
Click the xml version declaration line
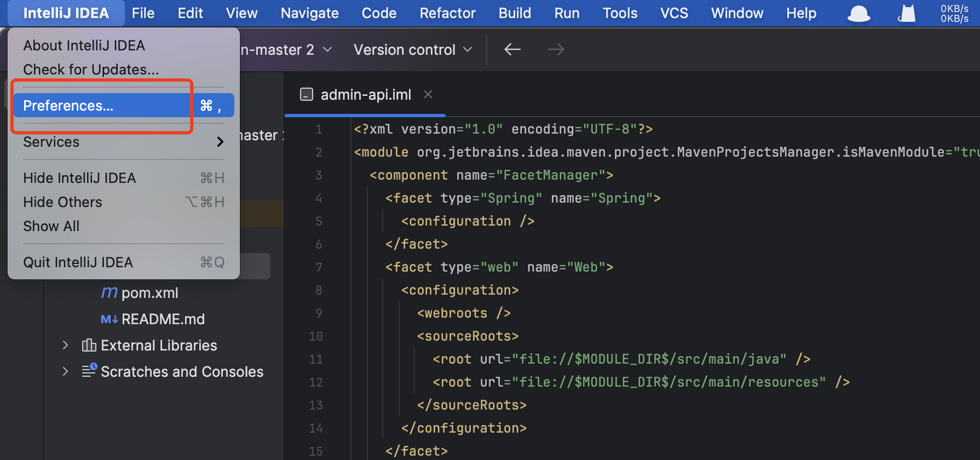click(503, 129)
